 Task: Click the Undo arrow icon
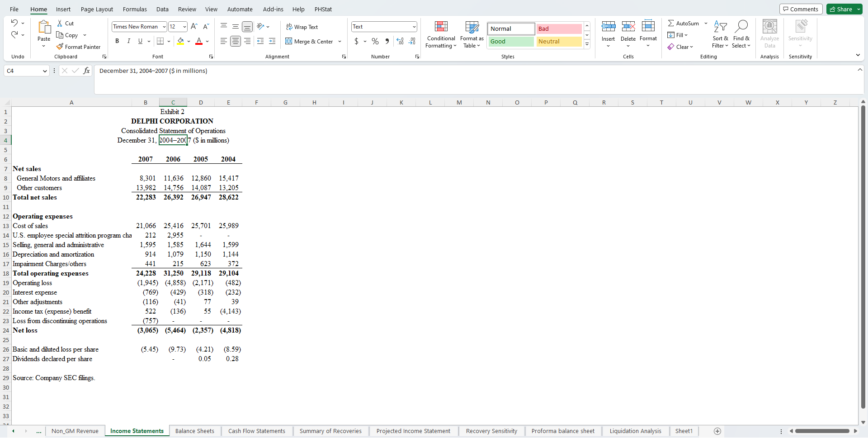click(14, 23)
